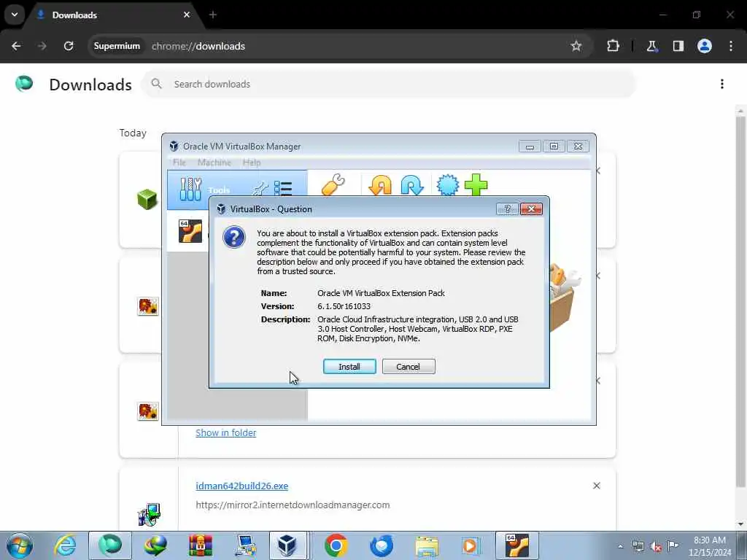Image resolution: width=747 pixels, height=560 pixels.
Task: Open the Windows Start menu
Action: pos(20,545)
